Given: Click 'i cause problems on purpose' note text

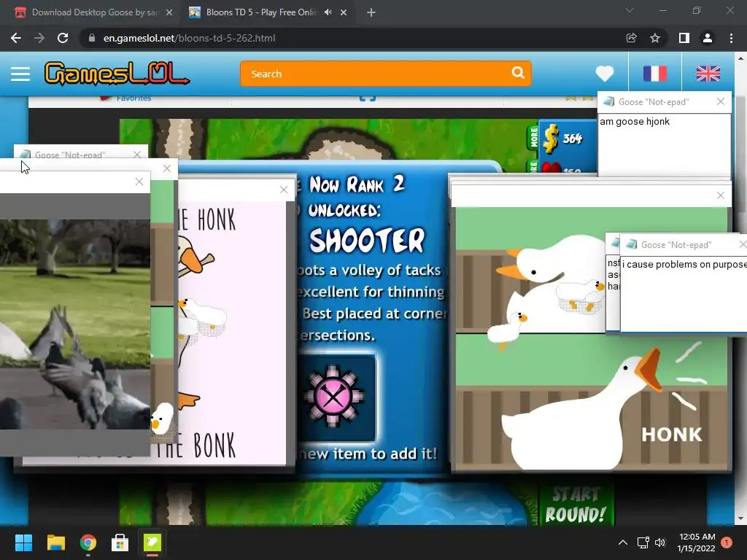Looking at the screenshot, I should (x=684, y=264).
